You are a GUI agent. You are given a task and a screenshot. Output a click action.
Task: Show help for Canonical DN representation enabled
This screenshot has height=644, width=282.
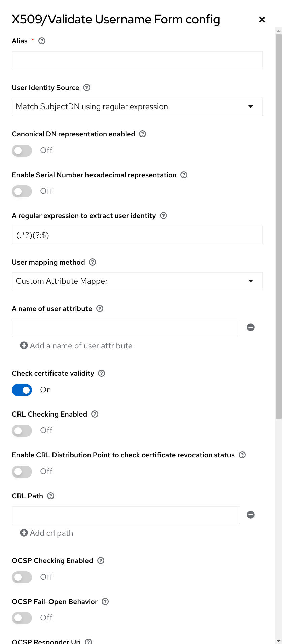point(143,134)
